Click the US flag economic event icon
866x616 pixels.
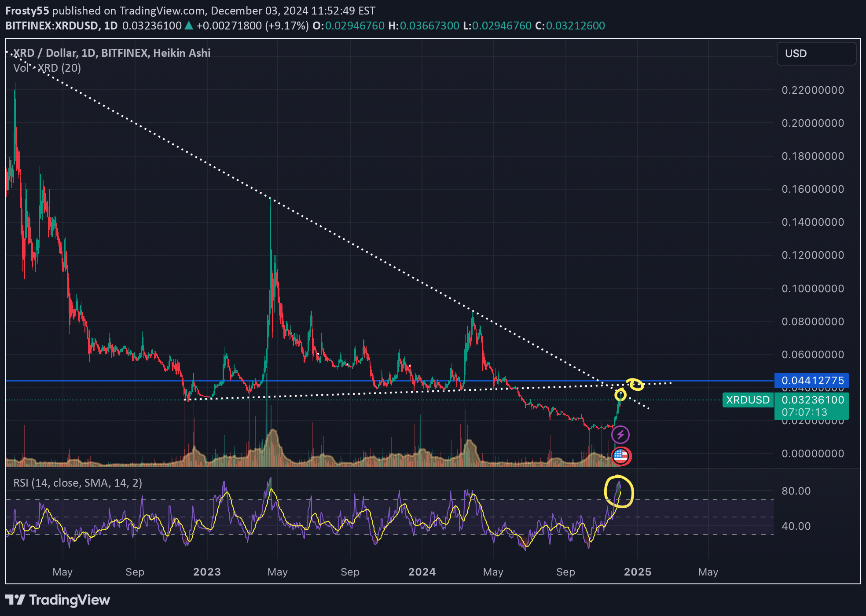coord(621,456)
